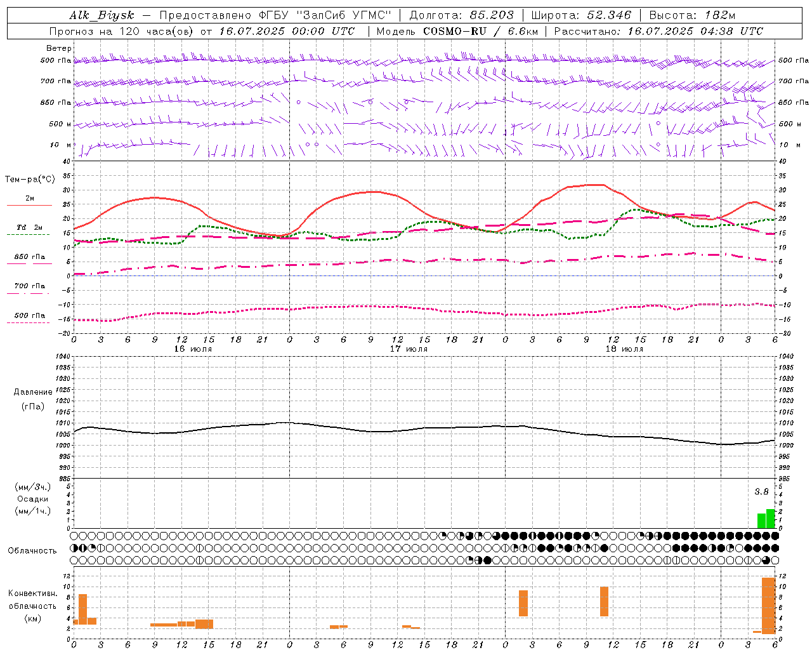Select the left 850 гПа wind level label

point(56,102)
